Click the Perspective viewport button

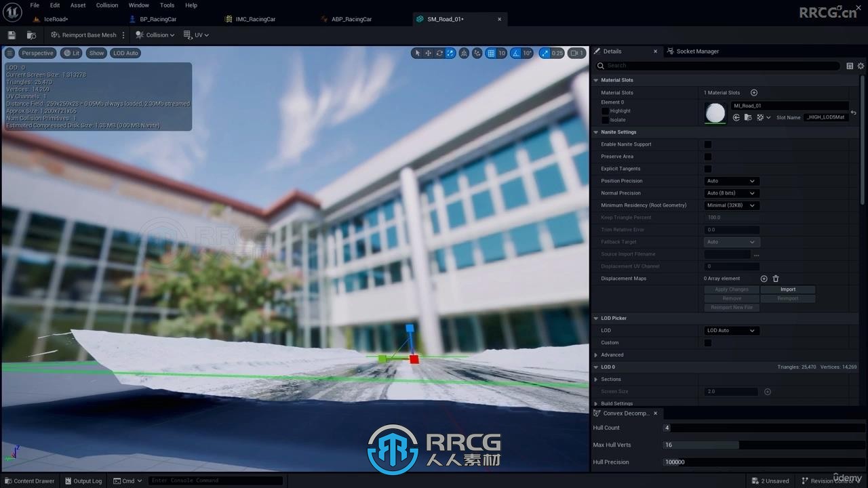37,53
